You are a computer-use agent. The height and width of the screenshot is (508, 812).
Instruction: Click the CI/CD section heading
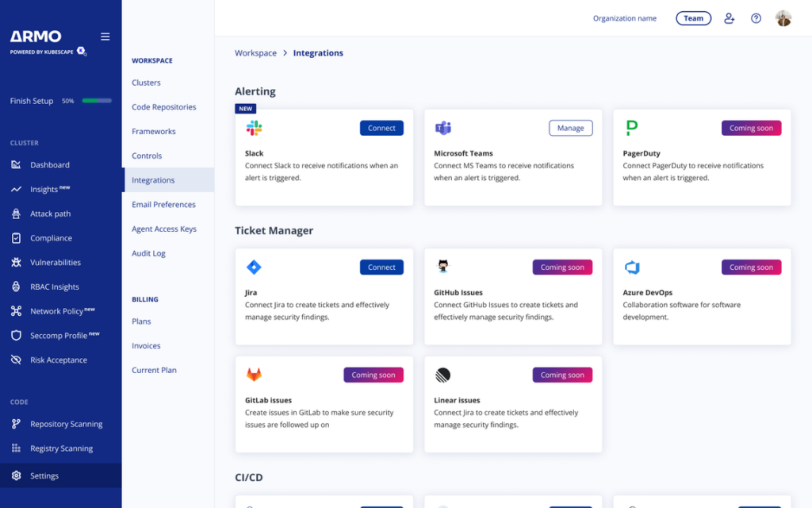248,477
